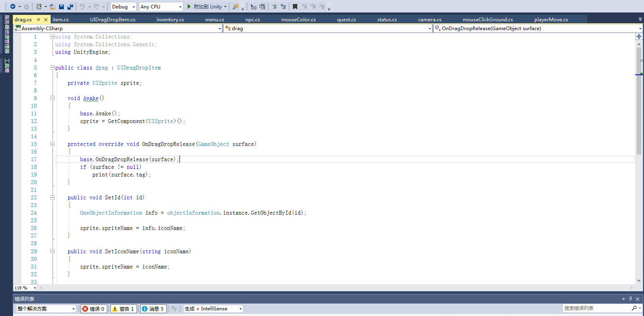The height and width of the screenshot is (316, 644).
Task: Switch to the npc.cs tab
Action: (252, 19)
